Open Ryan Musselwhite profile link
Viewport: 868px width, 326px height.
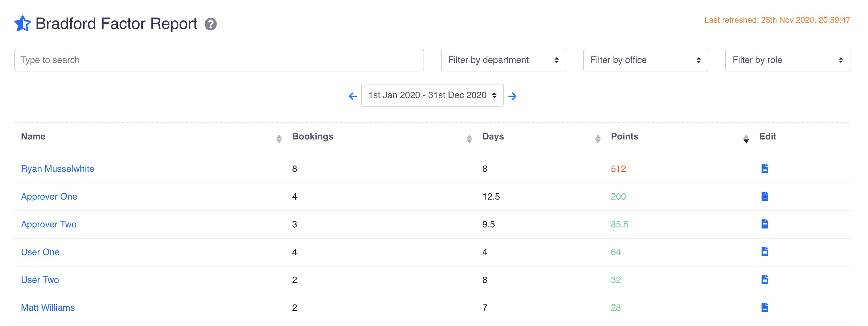pos(58,169)
